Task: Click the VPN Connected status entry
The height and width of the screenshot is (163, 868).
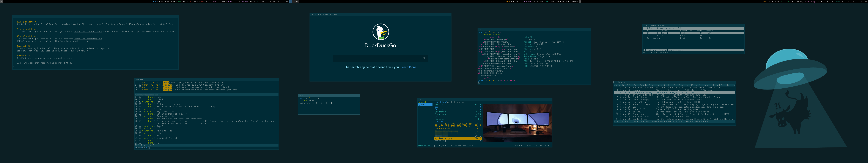Action: pos(514,1)
